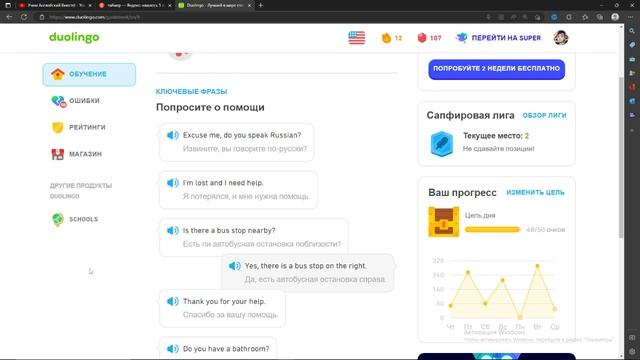Open the Duolingo profile avatar
This screenshot has height=360, width=640.
pos(561,38)
